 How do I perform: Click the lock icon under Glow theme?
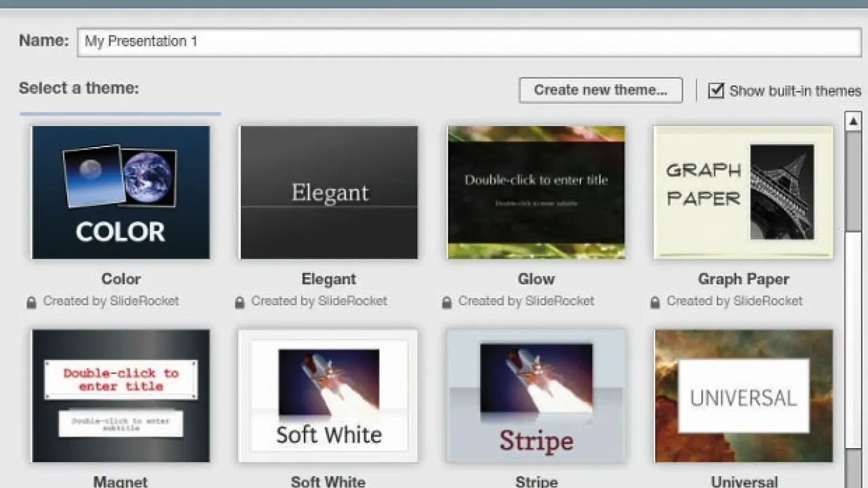[446, 302]
